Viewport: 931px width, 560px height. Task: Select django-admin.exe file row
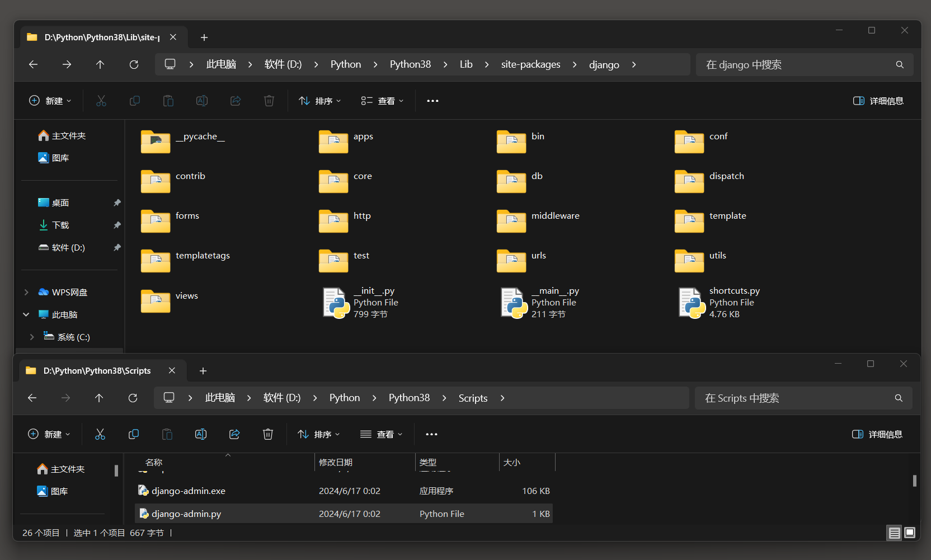tap(344, 491)
